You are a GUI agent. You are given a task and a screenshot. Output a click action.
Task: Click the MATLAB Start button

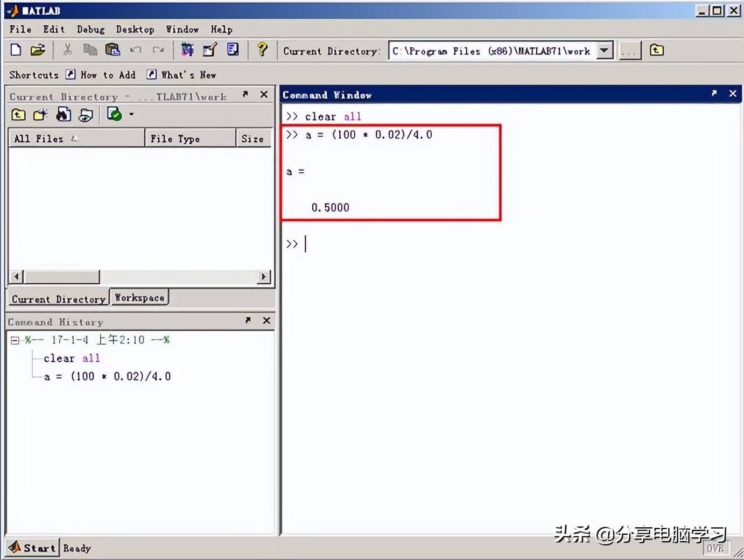32,548
